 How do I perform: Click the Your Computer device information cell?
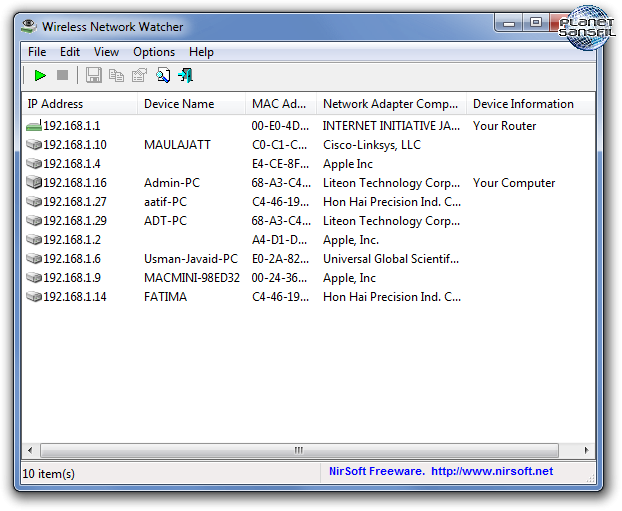coord(514,183)
